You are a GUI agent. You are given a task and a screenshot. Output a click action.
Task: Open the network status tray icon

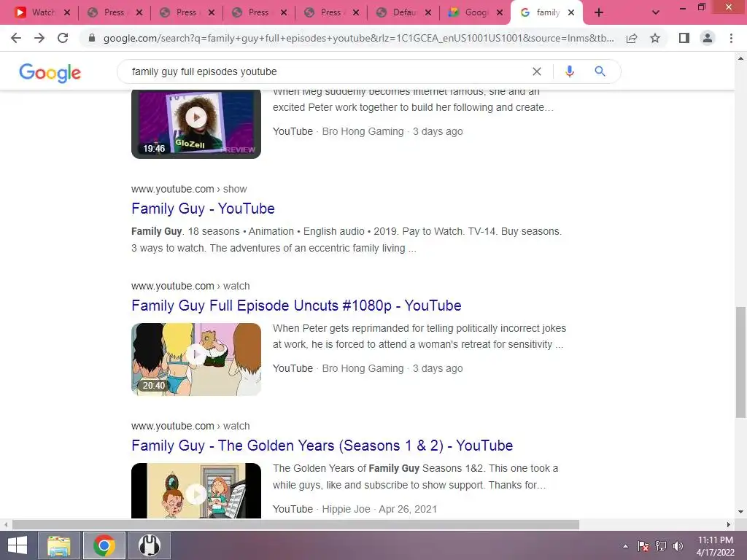tap(661, 546)
